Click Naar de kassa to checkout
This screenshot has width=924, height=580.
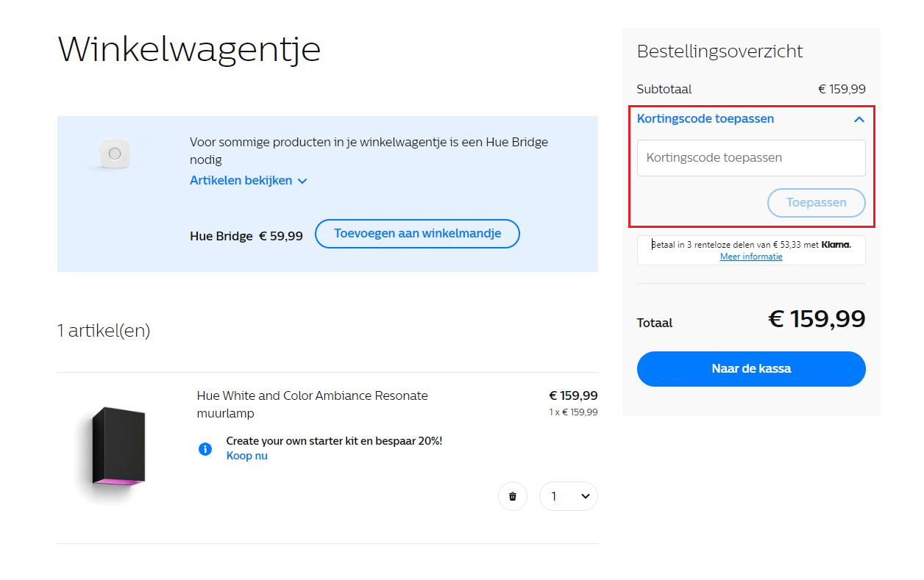click(x=750, y=368)
